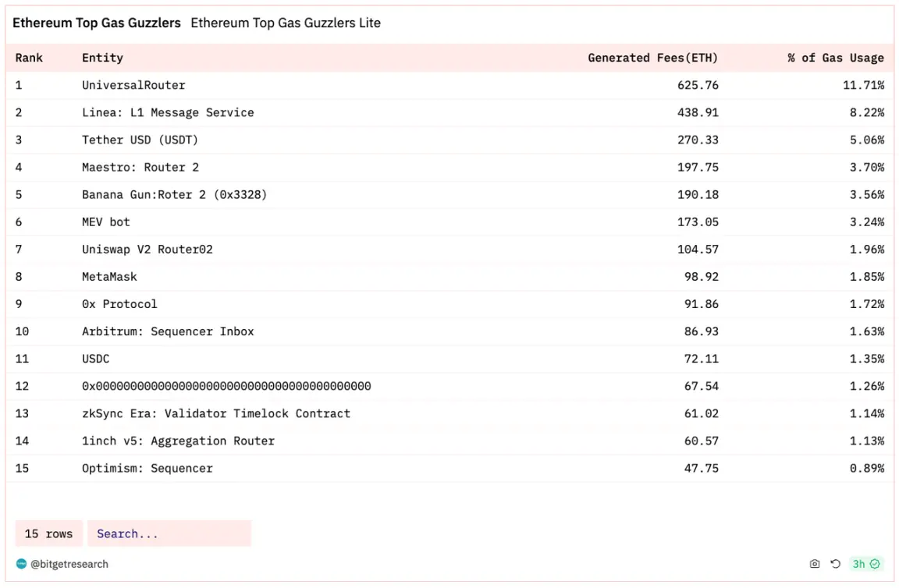Click the Search input field

pyautogui.click(x=169, y=533)
